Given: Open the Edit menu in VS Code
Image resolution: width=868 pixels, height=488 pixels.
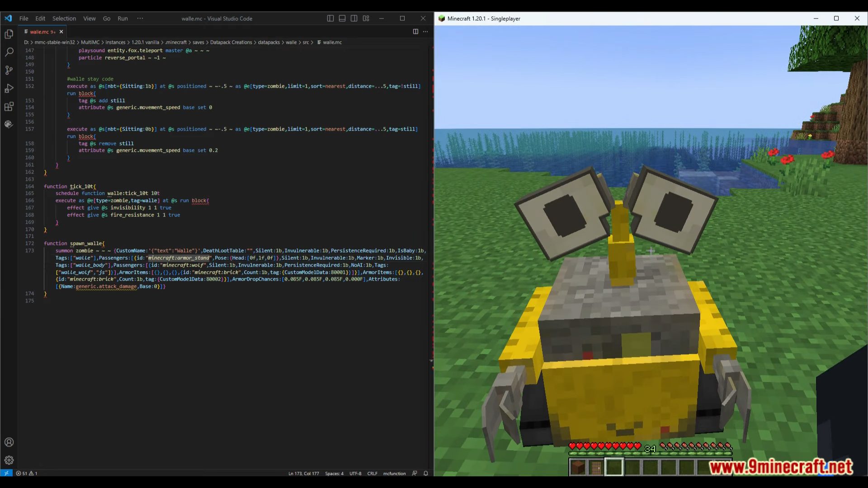Looking at the screenshot, I should [40, 18].
